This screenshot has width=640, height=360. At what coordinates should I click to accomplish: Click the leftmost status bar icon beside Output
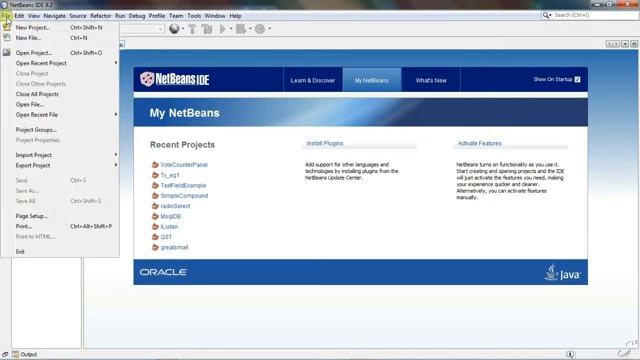[x=5, y=354]
